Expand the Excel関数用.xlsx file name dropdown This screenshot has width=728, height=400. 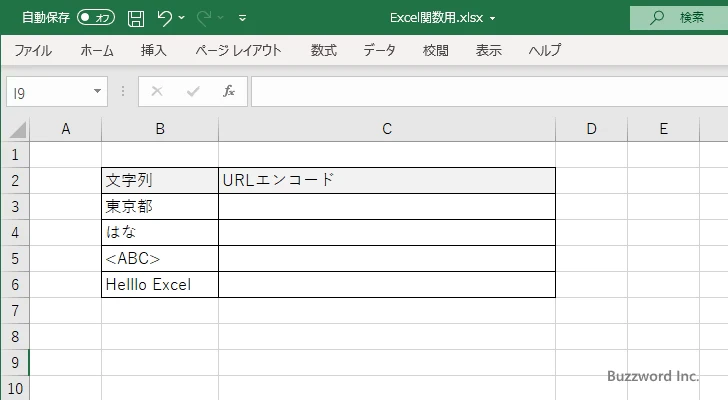coord(493,19)
